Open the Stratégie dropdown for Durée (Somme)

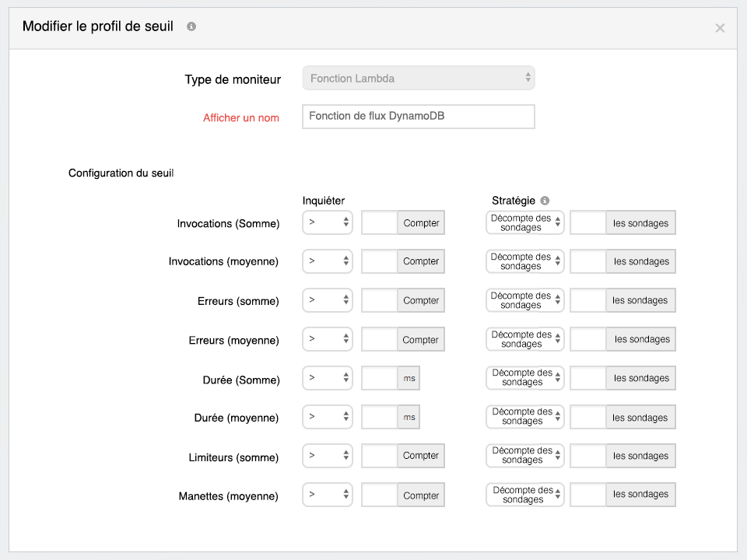coord(524,377)
